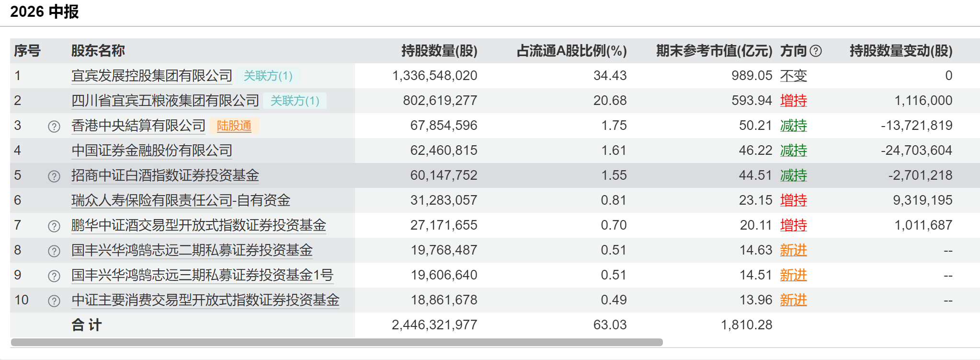Click 新进 link in row 10

[794, 300]
